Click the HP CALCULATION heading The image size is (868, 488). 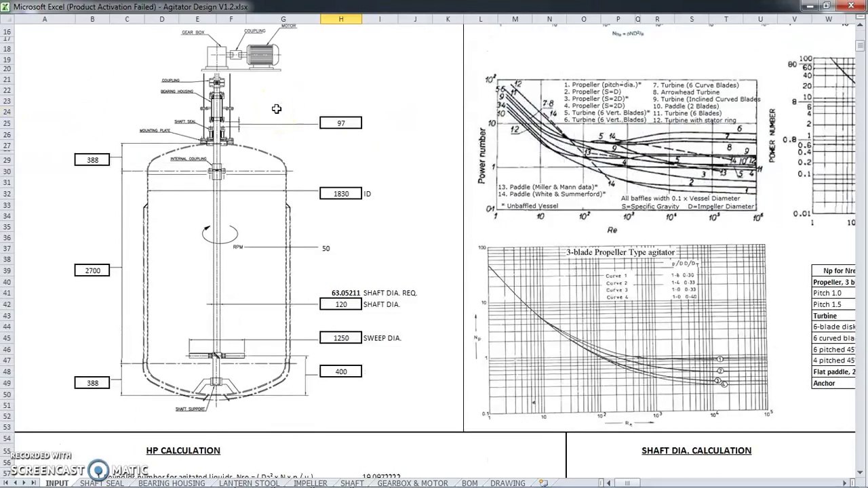click(x=183, y=450)
